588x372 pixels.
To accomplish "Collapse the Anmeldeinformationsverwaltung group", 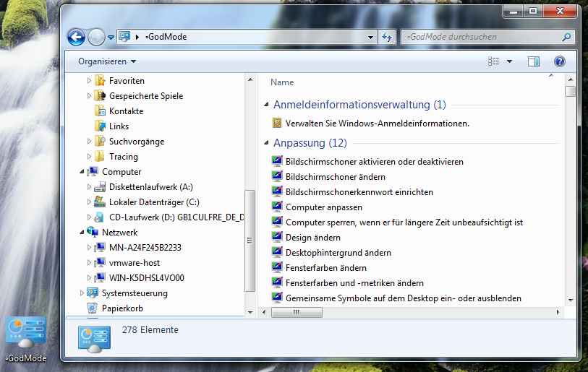I will [266, 104].
